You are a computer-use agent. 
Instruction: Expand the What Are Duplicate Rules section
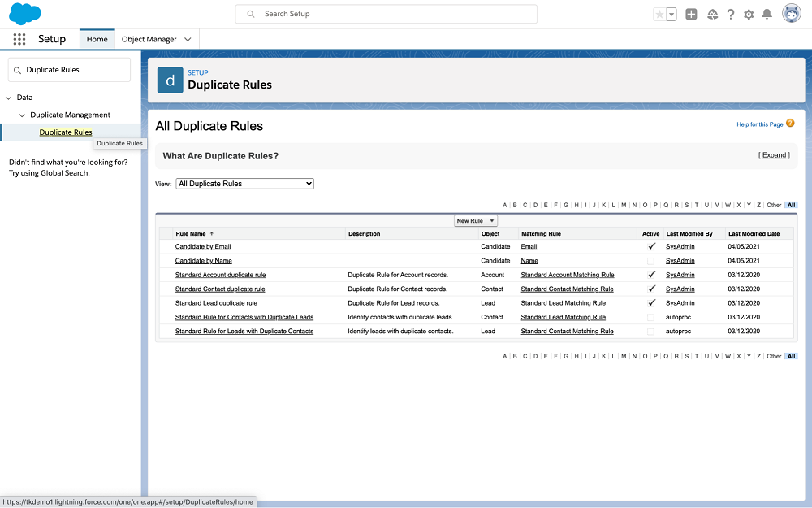tap(774, 155)
